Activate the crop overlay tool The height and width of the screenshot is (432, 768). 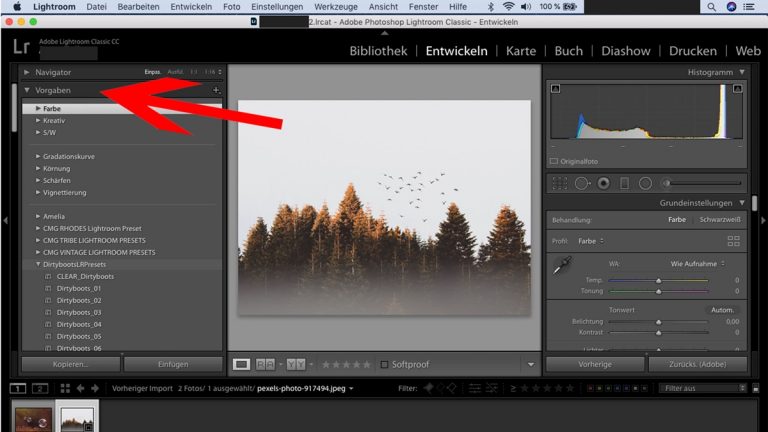560,183
